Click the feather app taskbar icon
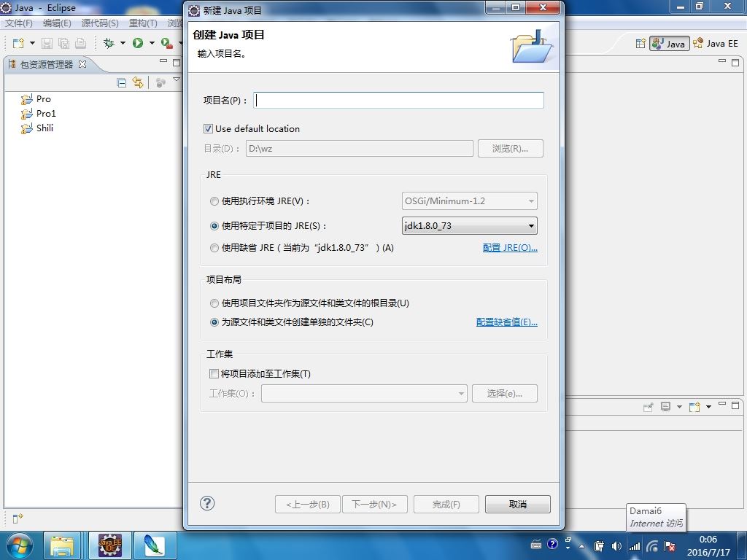Screen dimensions: 747x560 (x=155, y=545)
